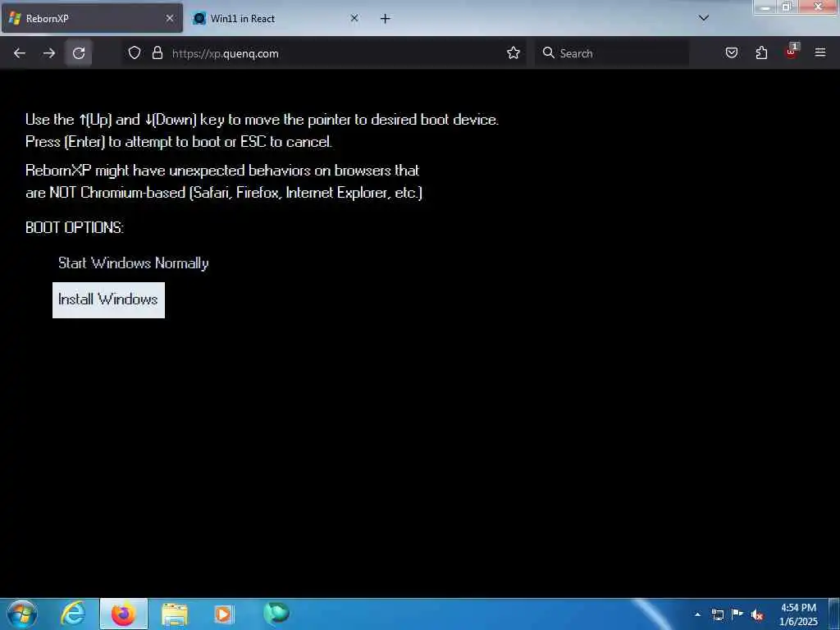This screenshot has height=630, width=840.
Task: Close the Win11 in React tab
Action: coord(354,18)
